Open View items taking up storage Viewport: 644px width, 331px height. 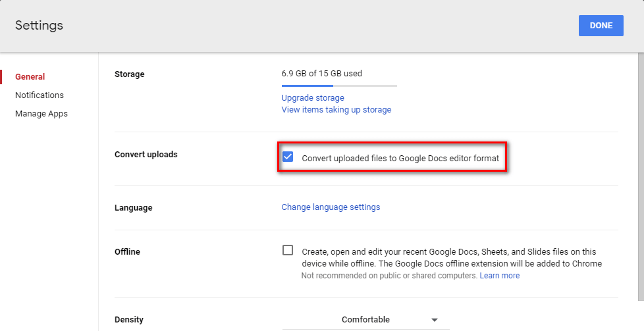(x=336, y=110)
